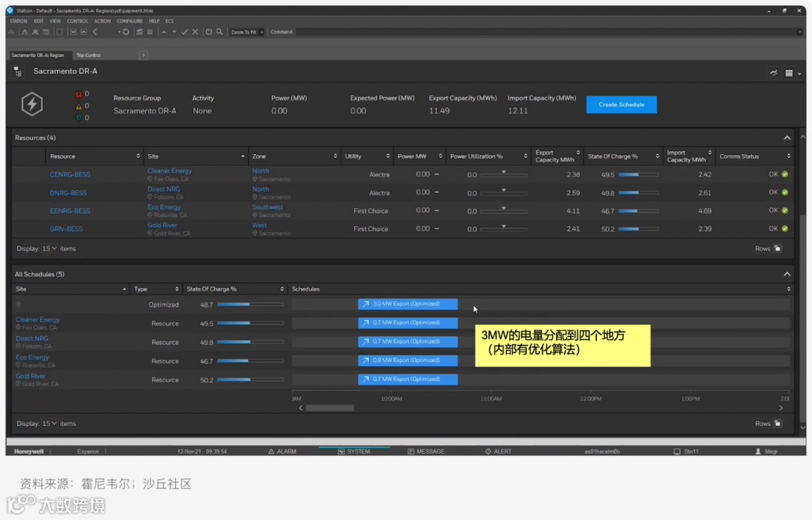This screenshot has width=812, height=520.
Task: Open the ECS menu
Action: click(169, 21)
